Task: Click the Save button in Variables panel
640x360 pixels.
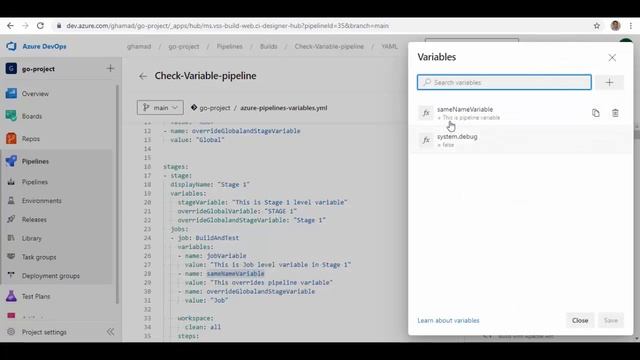Action: click(611, 320)
